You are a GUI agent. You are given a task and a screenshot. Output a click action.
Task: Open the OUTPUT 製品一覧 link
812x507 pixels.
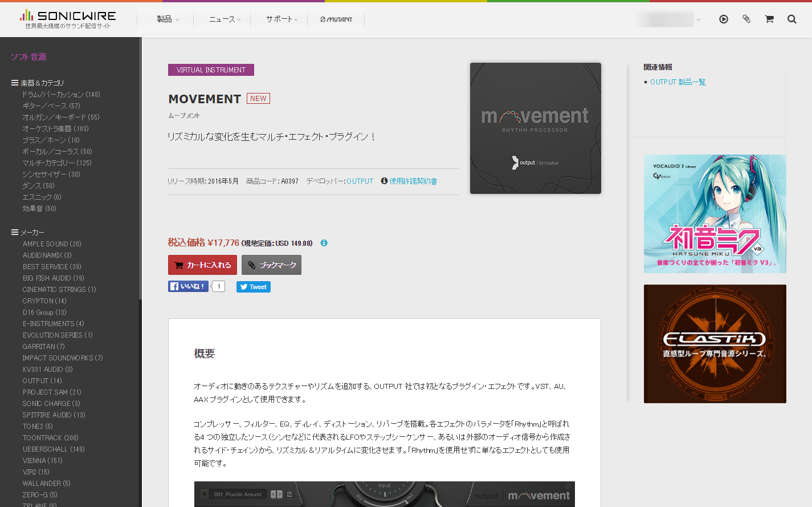pos(678,82)
